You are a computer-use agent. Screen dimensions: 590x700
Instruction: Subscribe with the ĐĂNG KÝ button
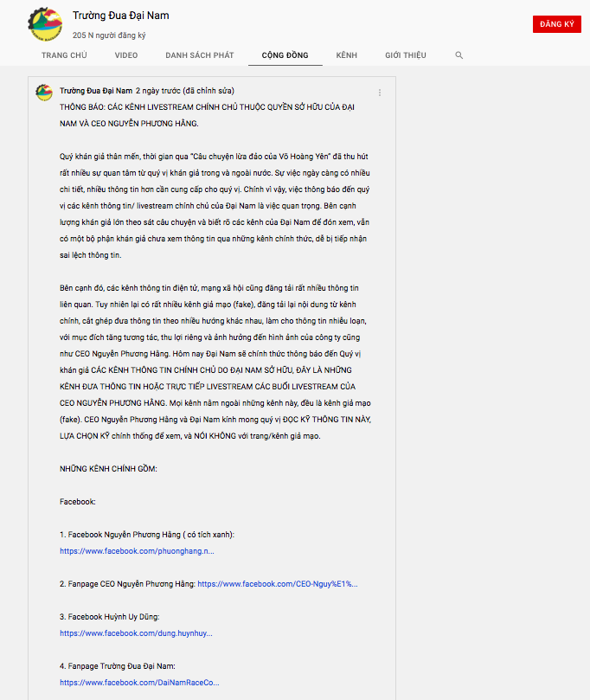tap(556, 24)
